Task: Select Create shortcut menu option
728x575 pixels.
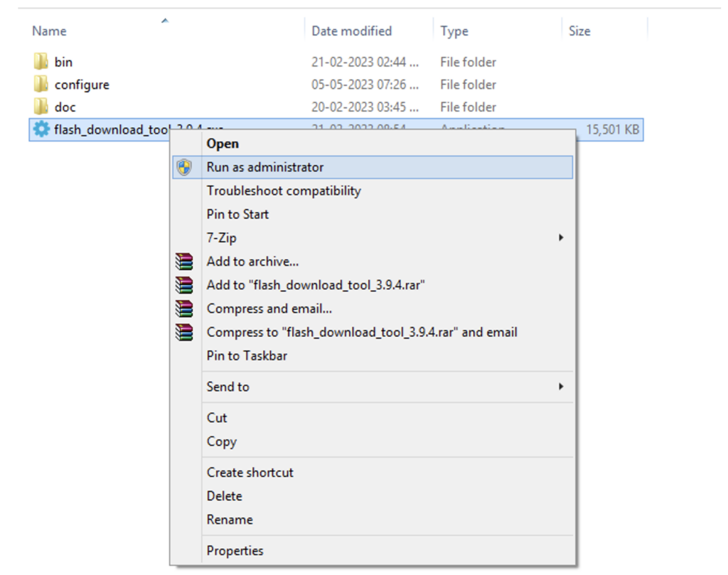Action: [250, 473]
